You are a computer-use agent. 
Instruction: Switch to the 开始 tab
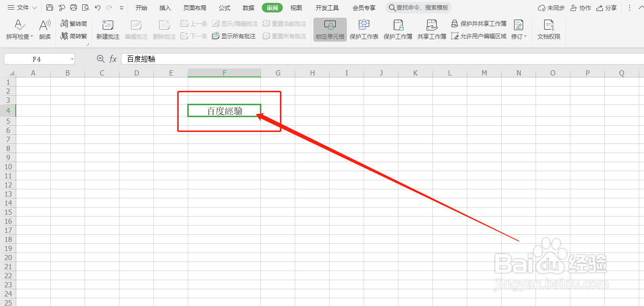point(141,8)
